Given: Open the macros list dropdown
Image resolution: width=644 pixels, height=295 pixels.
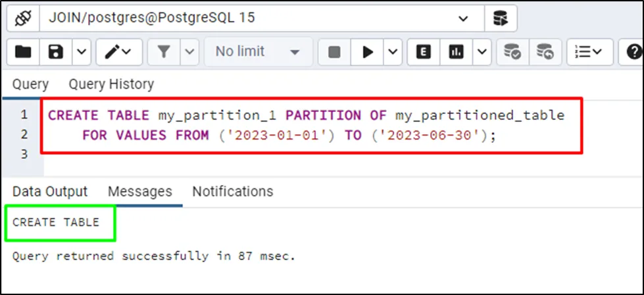Looking at the screenshot, I should tap(590, 52).
